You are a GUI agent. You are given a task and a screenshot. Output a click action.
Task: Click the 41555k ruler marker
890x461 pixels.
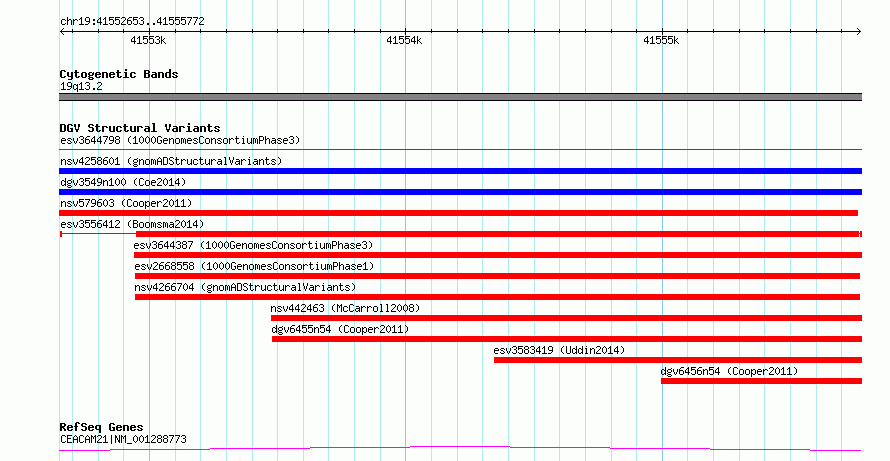[x=661, y=40]
